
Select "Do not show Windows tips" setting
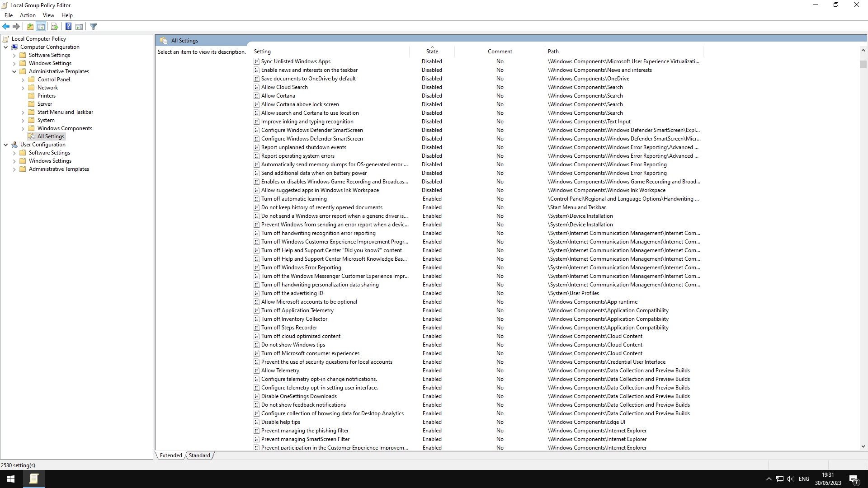[293, 345]
